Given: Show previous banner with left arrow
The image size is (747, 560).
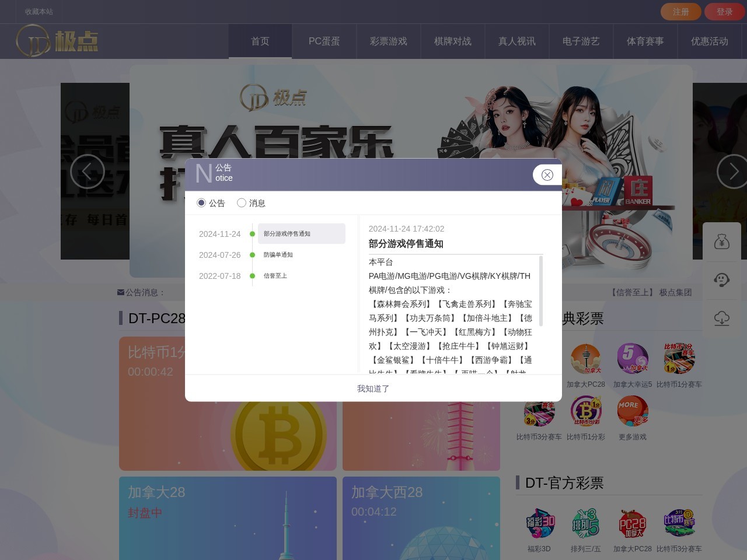Looking at the screenshot, I should click(88, 171).
